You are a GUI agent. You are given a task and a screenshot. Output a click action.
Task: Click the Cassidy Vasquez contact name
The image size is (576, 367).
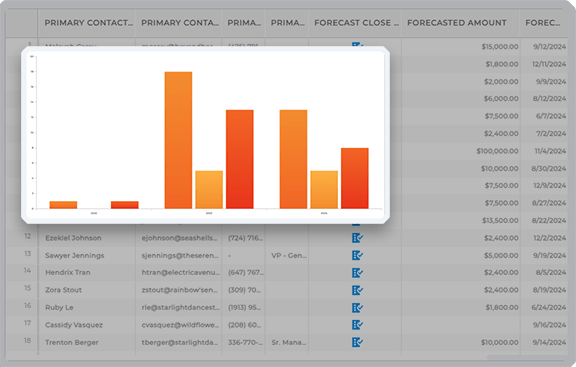tap(74, 325)
